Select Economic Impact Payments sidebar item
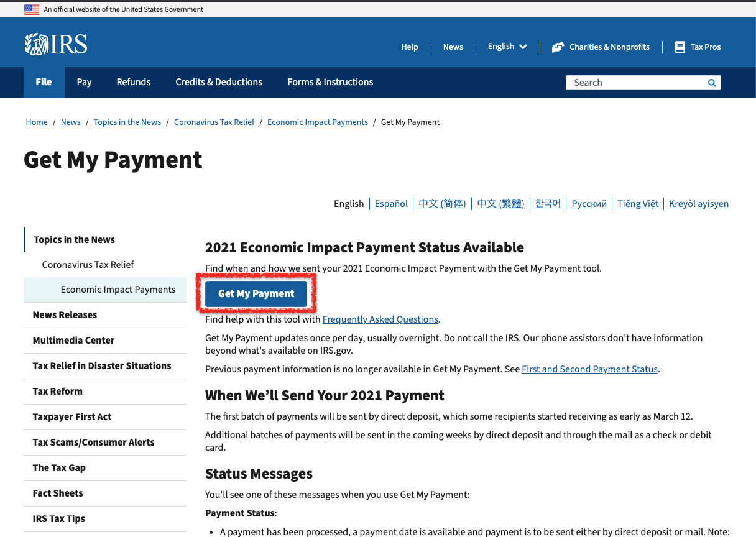 105,290
